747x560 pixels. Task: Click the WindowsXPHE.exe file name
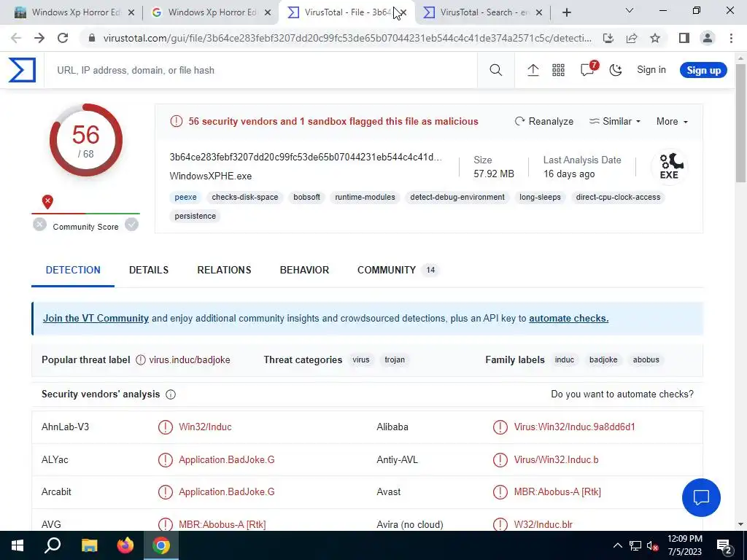[211, 176]
